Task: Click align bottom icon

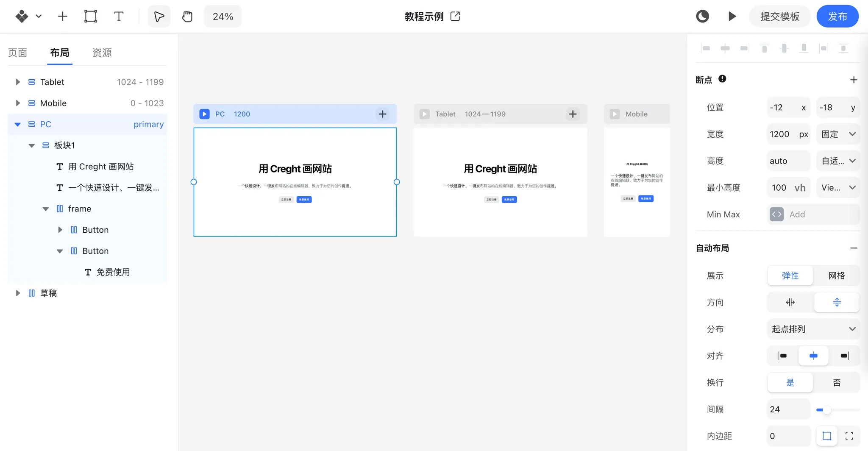Action: tap(804, 48)
